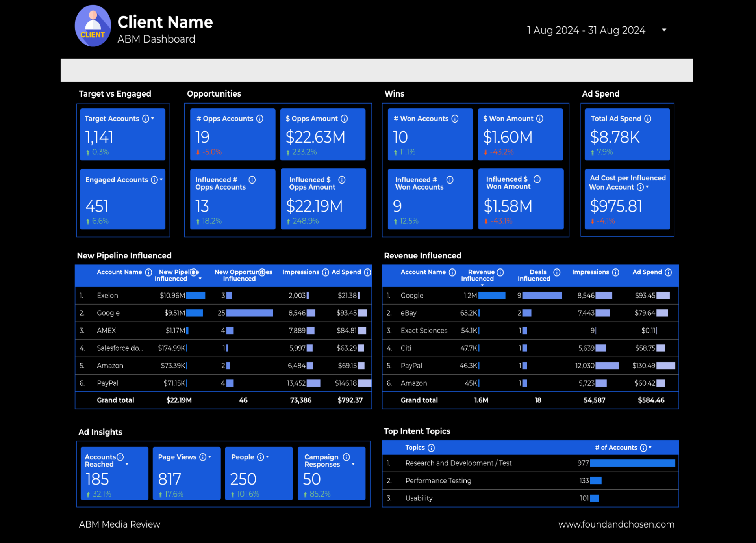The image size is (756, 543).
Task: Click info icon beside Deals Influenced header
Action: pos(557,272)
